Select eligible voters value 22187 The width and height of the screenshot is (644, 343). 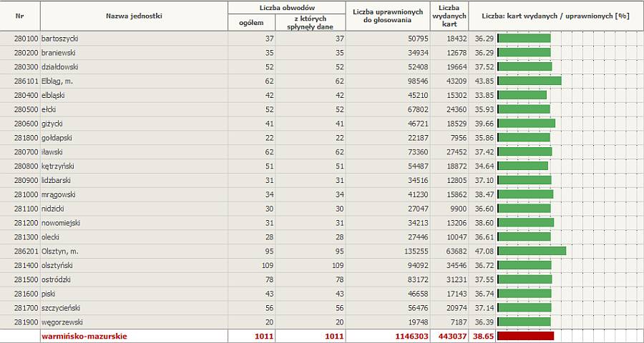418,138
